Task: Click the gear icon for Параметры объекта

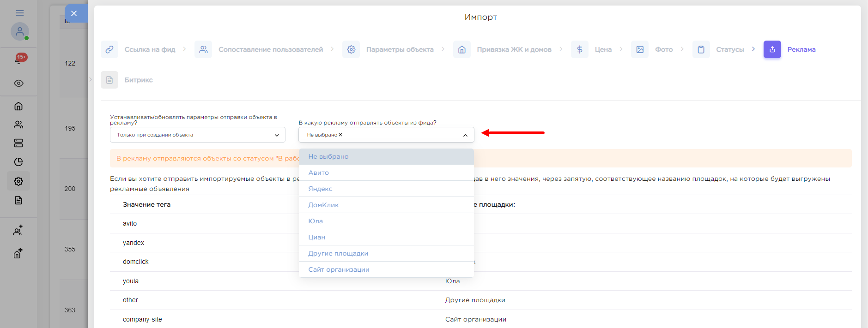Action: point(351,49)
